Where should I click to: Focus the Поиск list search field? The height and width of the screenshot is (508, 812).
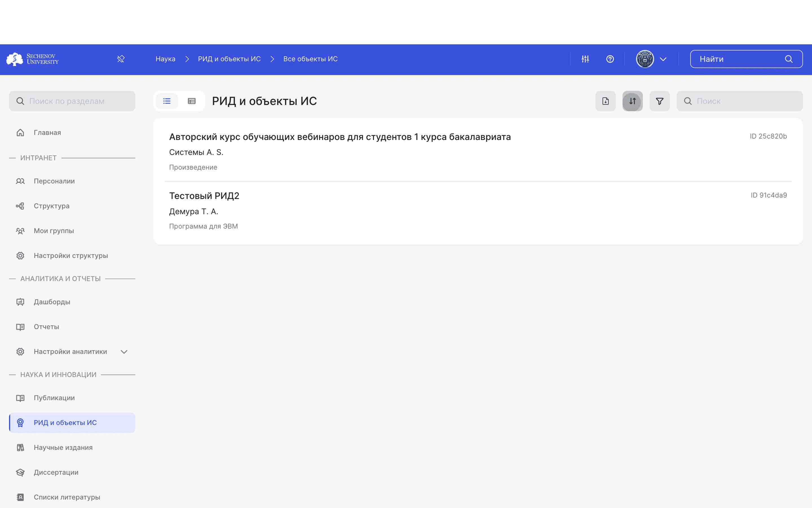(x=740, y=101)
